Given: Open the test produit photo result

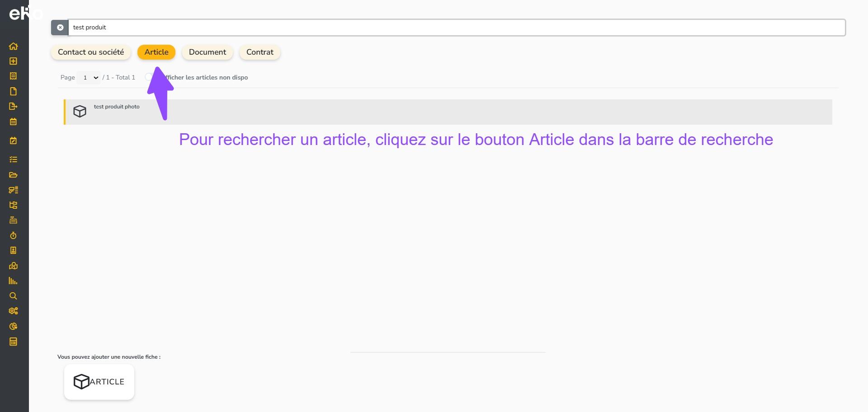Looking at the screenshot, I should [x=117, y=107].
